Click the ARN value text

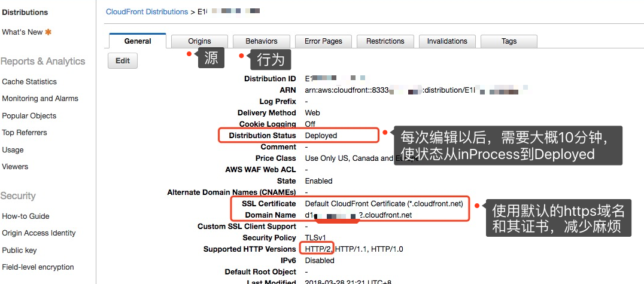[415, 90]
